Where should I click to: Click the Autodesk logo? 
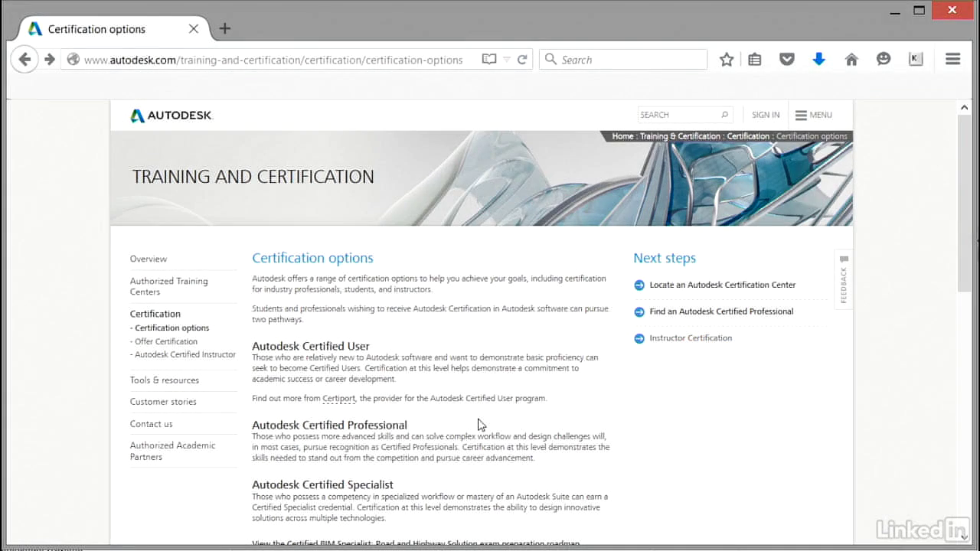(171, 116)
